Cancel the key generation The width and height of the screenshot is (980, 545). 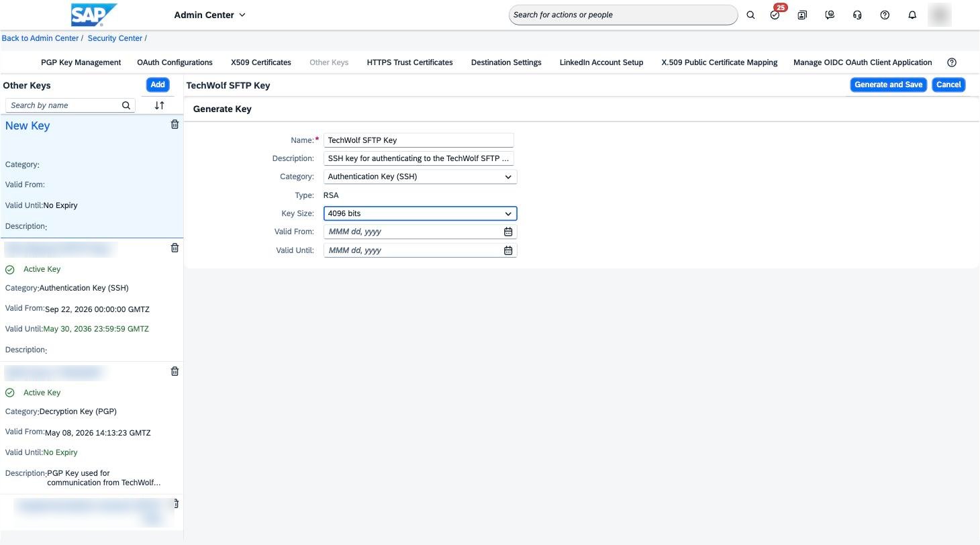948,85
